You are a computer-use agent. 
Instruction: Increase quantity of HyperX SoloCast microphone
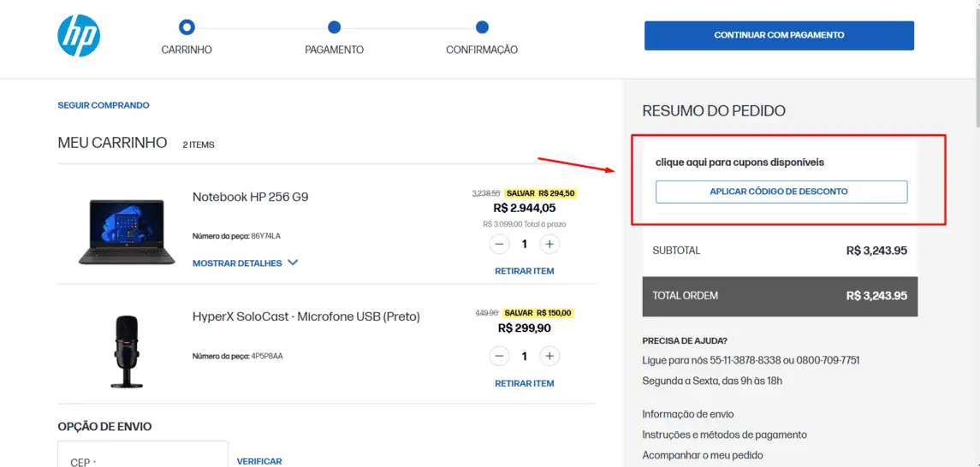(x=549, y=356)
